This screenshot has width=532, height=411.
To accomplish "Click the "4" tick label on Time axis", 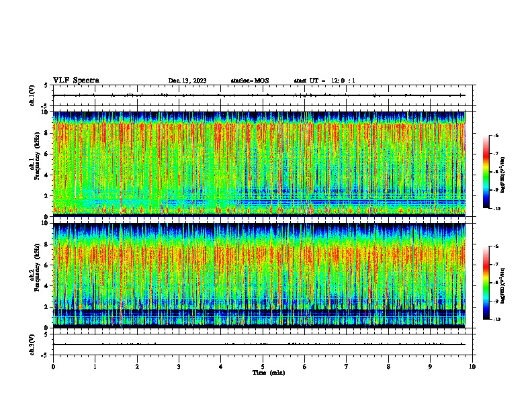I will pos(221,367).
